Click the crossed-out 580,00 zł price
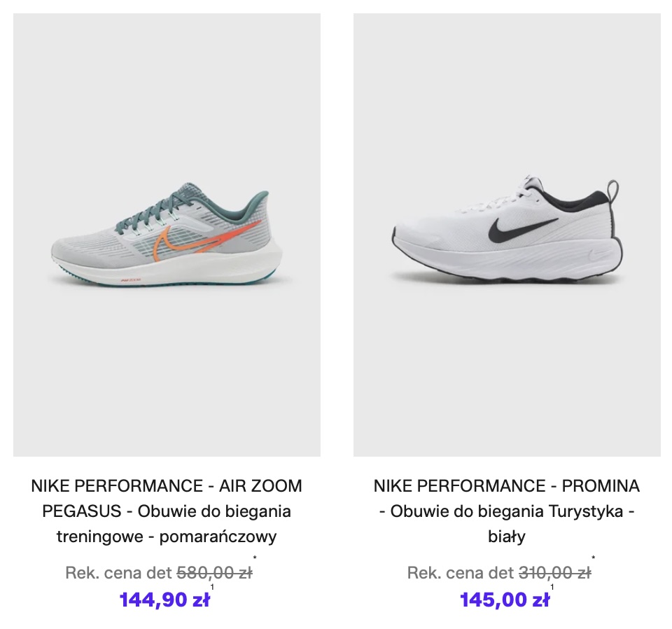The image size is (672, 629). pyautogui.click(x=214, y=573)
